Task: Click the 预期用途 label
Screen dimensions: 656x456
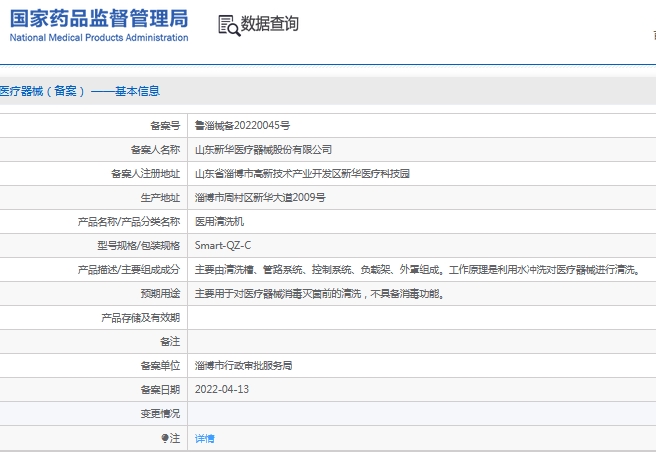Action: (160, 294)
